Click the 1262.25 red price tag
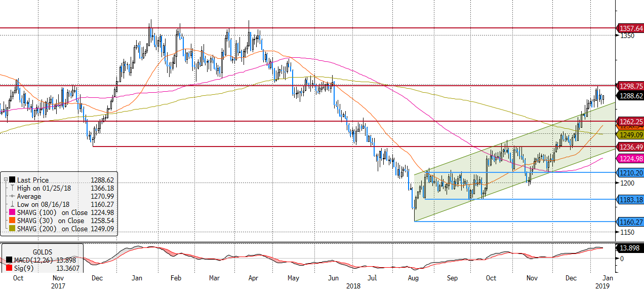644x290 pixels. point(629,121)
